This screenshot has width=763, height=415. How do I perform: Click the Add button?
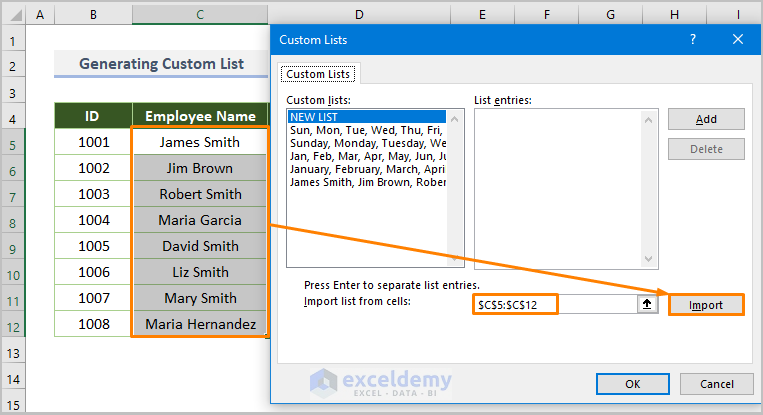tap(706, 119)
